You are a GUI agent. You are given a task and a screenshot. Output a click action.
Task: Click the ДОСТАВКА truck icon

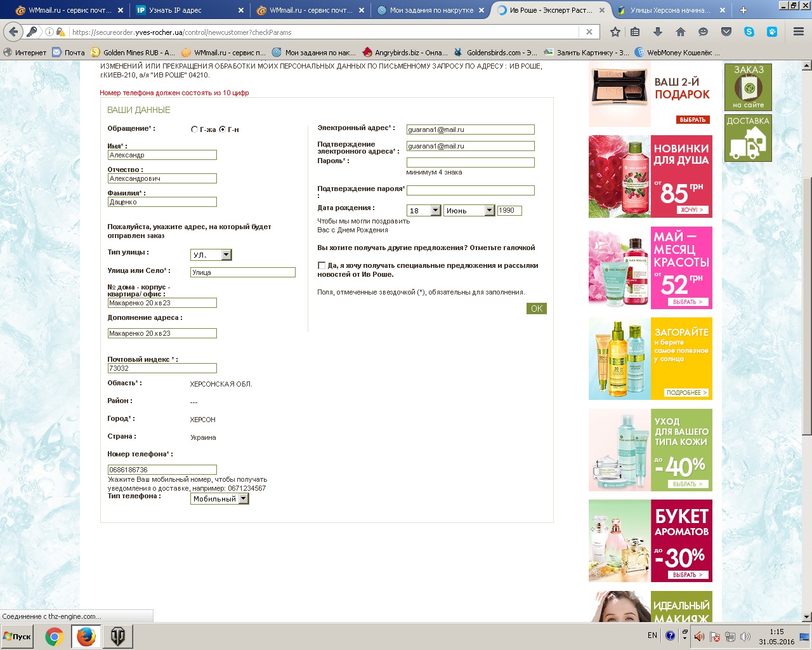click(x=748, y=138)
